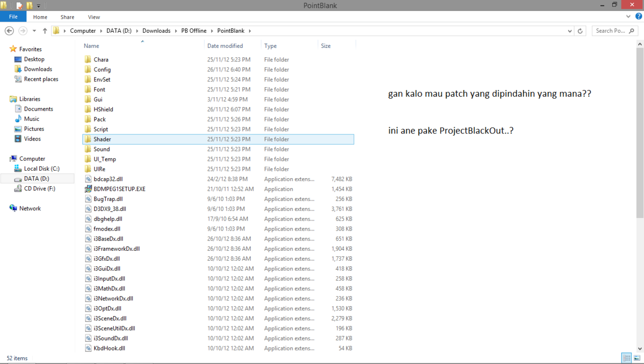Switch to Details view in status bar
The height and width of the screenshot is (364, 644).
pos(627,358)
